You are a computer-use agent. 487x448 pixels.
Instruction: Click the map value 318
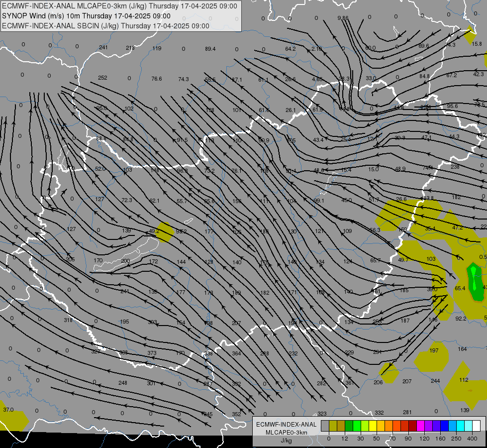[68, 320]
